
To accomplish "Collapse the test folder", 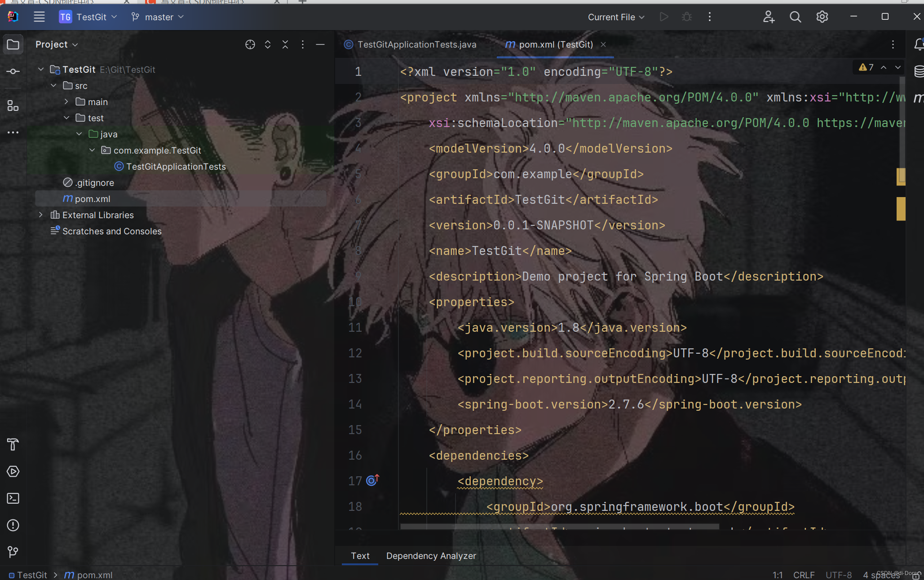I will [x=66, y=118].
